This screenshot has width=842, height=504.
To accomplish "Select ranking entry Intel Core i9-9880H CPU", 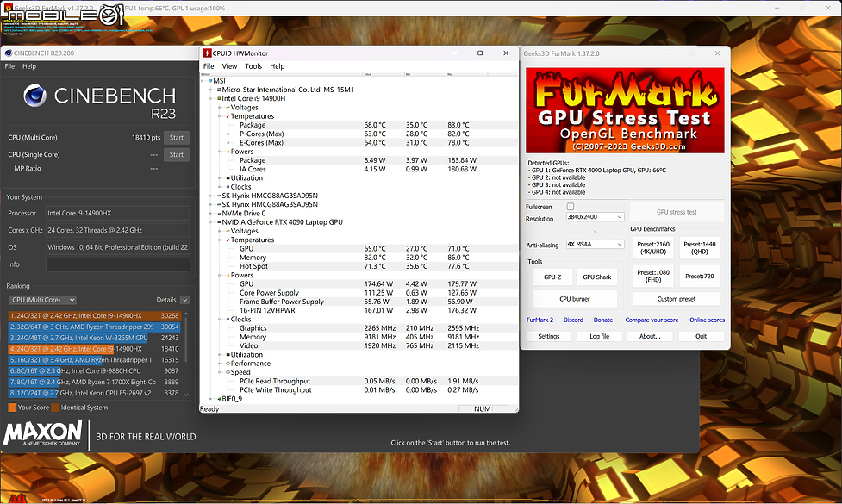I will pyautogui.click(x=95, y=370).
